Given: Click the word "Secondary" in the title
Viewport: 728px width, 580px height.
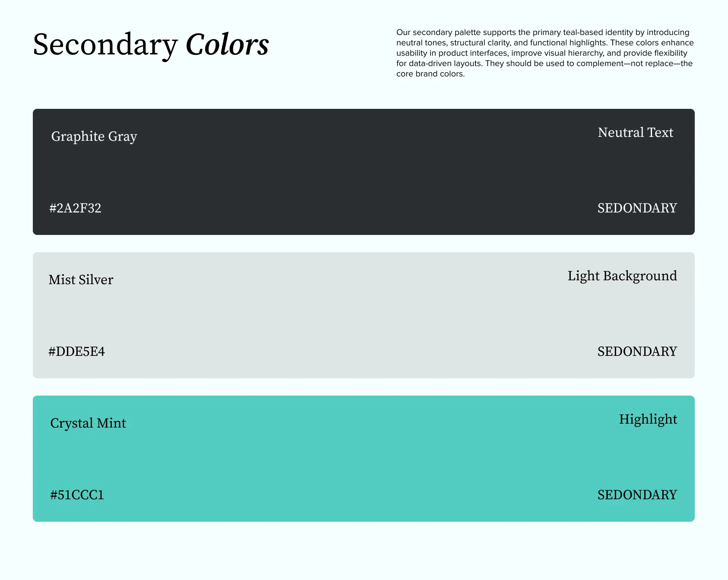Looking at the screenshot, I should click(105, 45).
